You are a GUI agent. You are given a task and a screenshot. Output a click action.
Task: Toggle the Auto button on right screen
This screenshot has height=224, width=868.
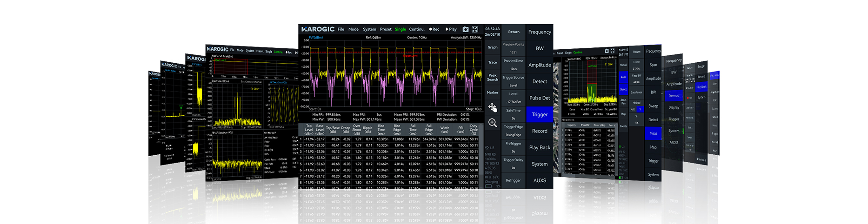point(623,77)
